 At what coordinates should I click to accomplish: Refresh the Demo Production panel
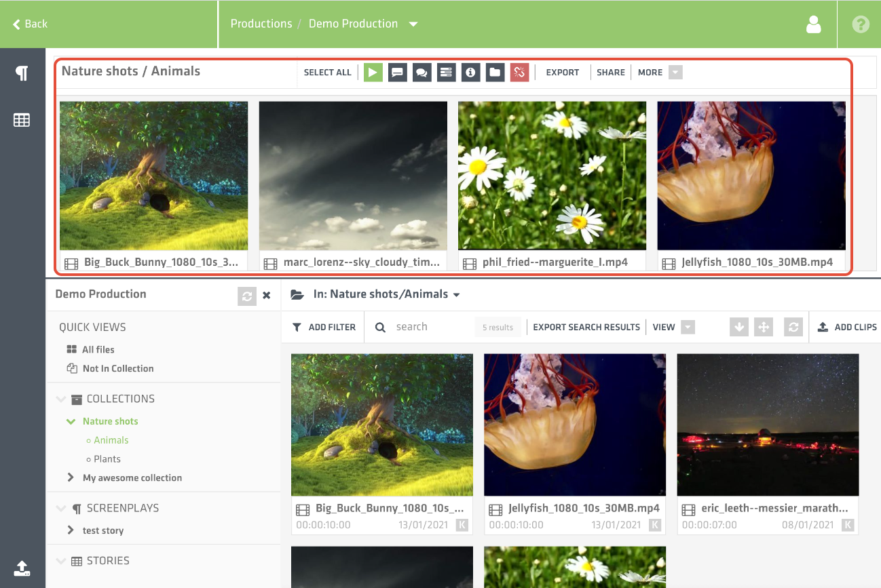click(x=247, y=296)
